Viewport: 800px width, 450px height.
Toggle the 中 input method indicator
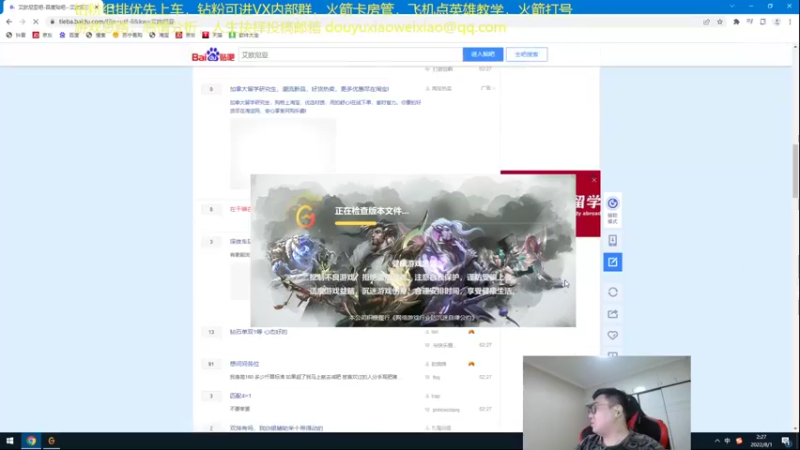click(x=728, y=441)
